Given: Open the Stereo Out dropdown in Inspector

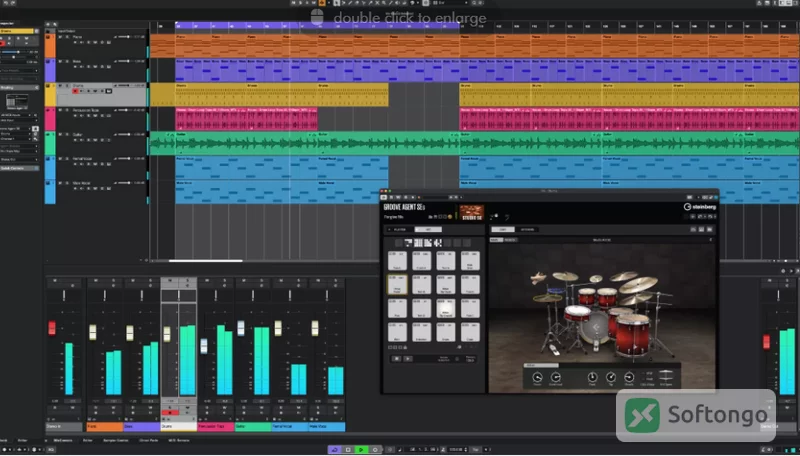Looking at the screenshot, I should coord(19,160).
